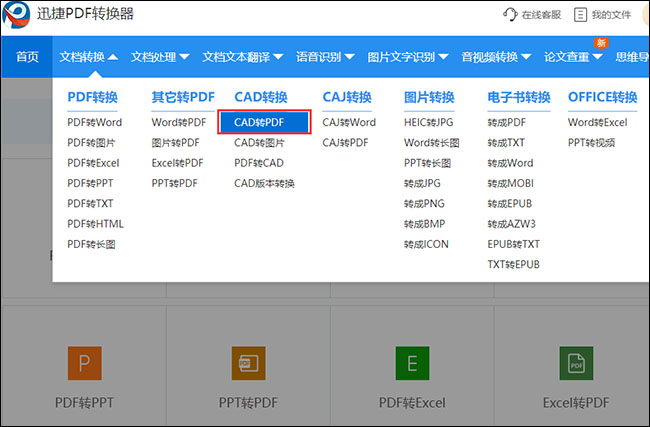Expand the 音视频转换 dropdown
The height and width of the screenshot is (427, 650).
point(496,56)
